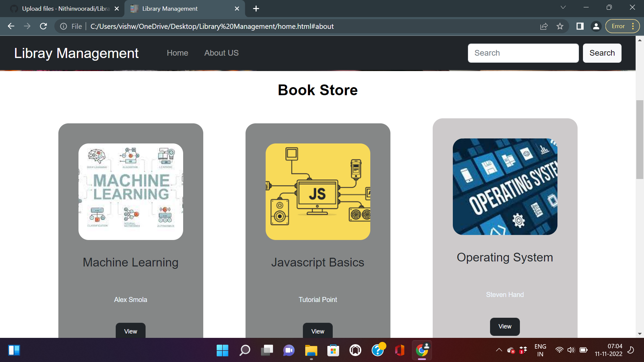Viewport: 644px width, 362px height.
Task: Open the Windows Start menu
Action: tap(222, 350)
